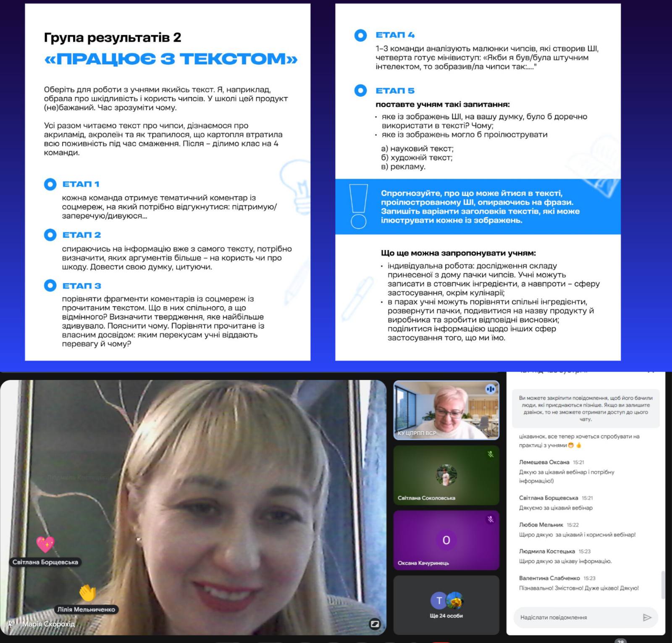Select the Оксана Качуринець participant tile
Image resolution: width=672 pixels, height=643 pixels.
(x=446, y=540)
